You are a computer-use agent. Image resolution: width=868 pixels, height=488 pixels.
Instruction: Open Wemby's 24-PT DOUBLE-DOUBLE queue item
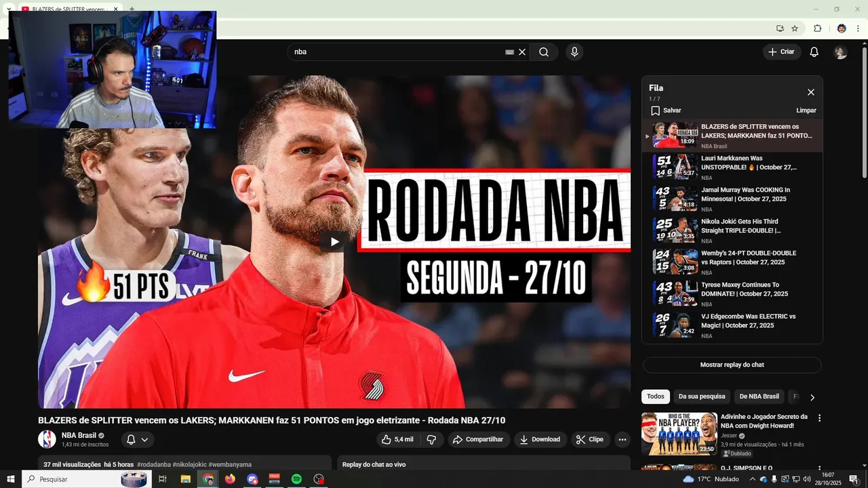(x=732, y=262)
